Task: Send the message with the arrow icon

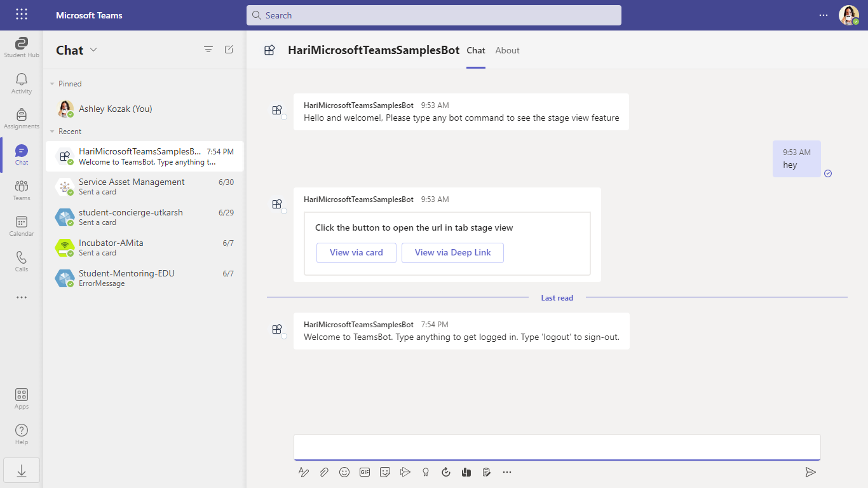Action: 810,472
